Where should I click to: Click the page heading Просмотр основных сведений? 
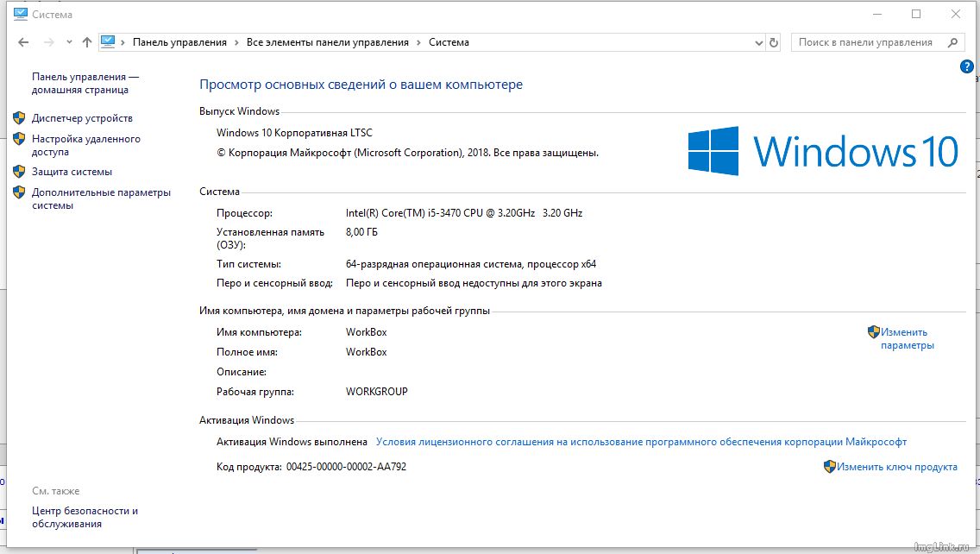[x=361, y=85]
